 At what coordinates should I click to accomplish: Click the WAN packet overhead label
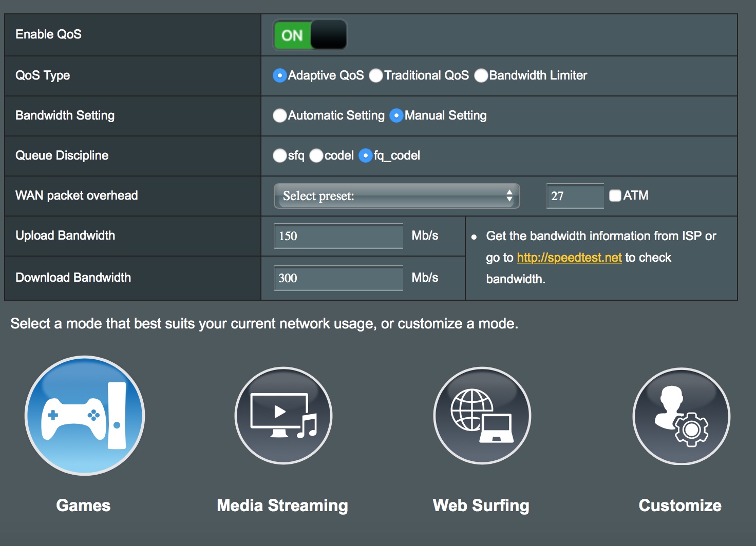[x=77, y=196]
